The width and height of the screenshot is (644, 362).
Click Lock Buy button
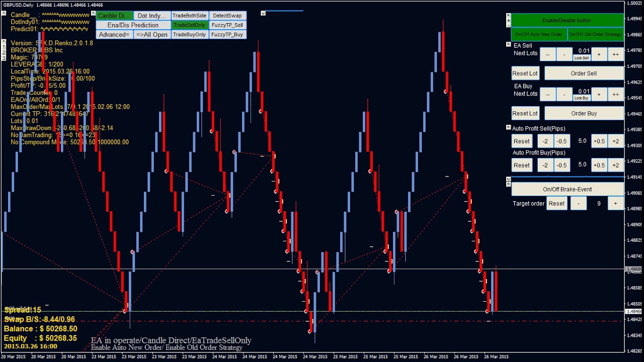pyautogui.click(x=582, y=98)
